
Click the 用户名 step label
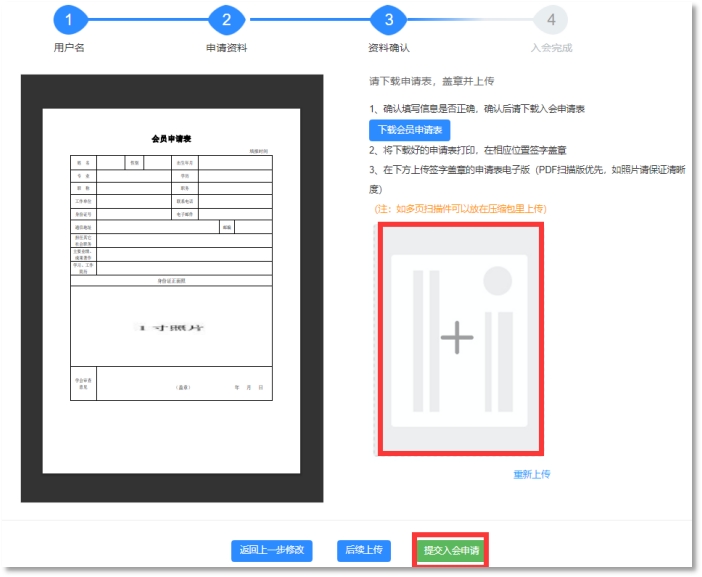click(69, 47)
